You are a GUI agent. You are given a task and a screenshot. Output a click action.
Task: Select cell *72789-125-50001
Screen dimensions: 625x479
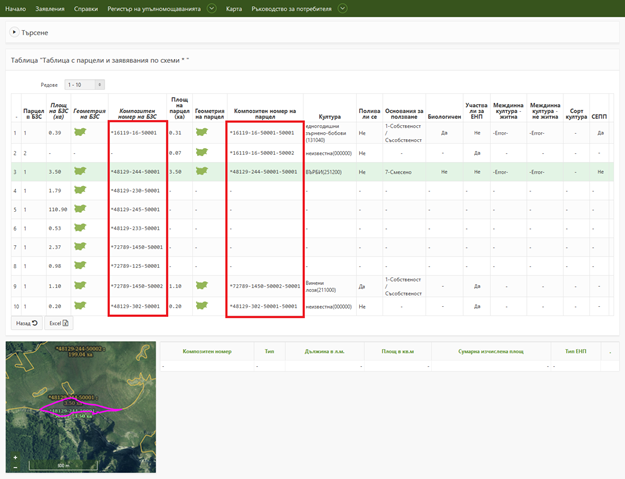click(x=135, y=266)
